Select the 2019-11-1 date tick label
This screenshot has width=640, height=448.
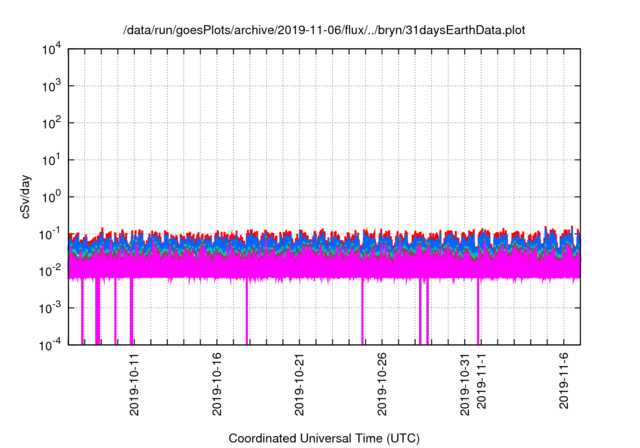click(x=482, y=381)
